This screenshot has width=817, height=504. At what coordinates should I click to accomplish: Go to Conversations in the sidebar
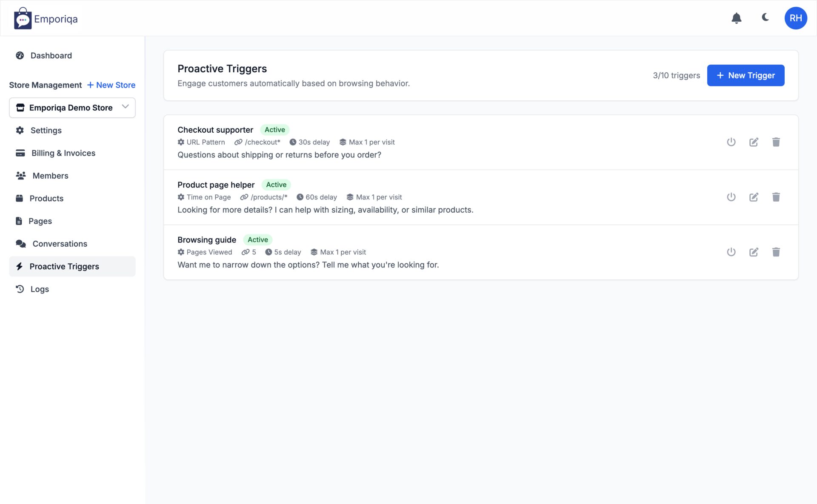(60, 244)
